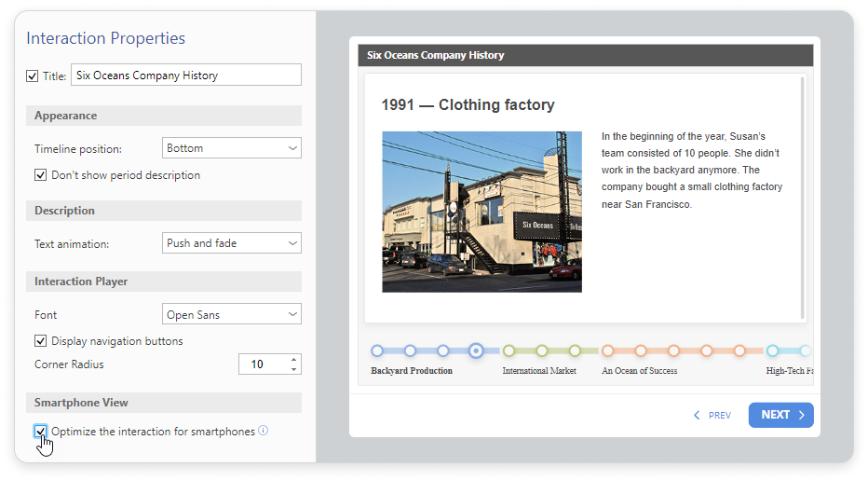
Task: Toggle the Title checkbox
Action: click(33, 76)
